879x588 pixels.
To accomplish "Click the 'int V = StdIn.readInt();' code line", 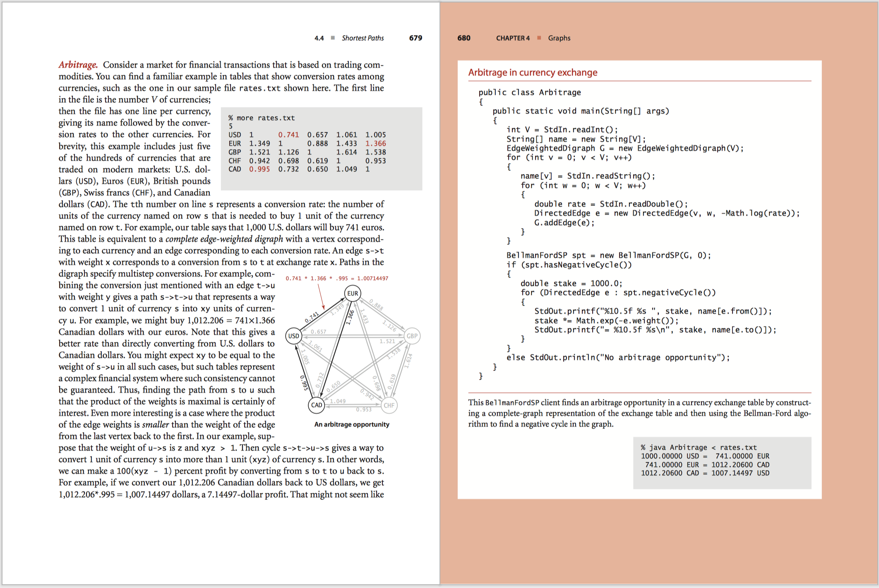I will click(x=562, y=129).
